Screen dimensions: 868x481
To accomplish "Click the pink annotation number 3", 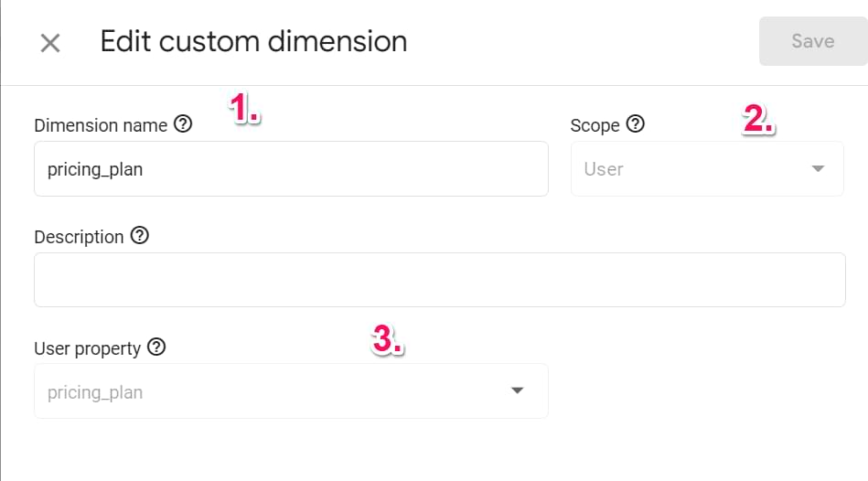I will 387,341.
